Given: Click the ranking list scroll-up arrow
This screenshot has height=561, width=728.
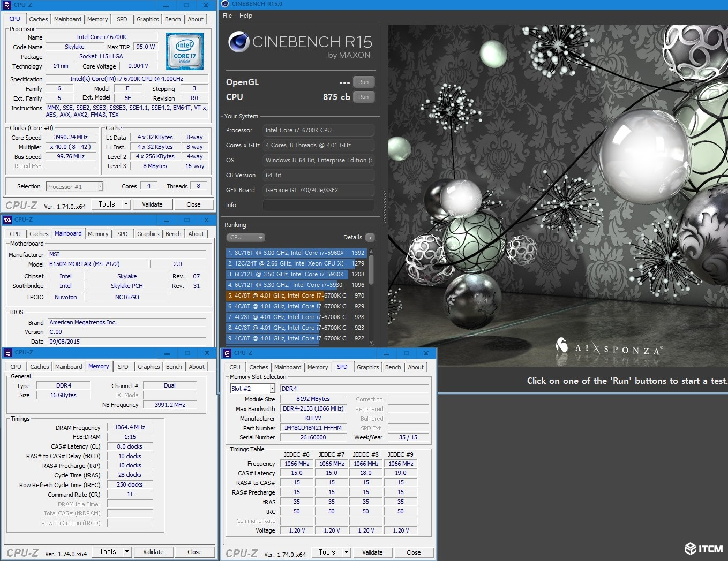Looking at the screenshot, I should [371, 252].
